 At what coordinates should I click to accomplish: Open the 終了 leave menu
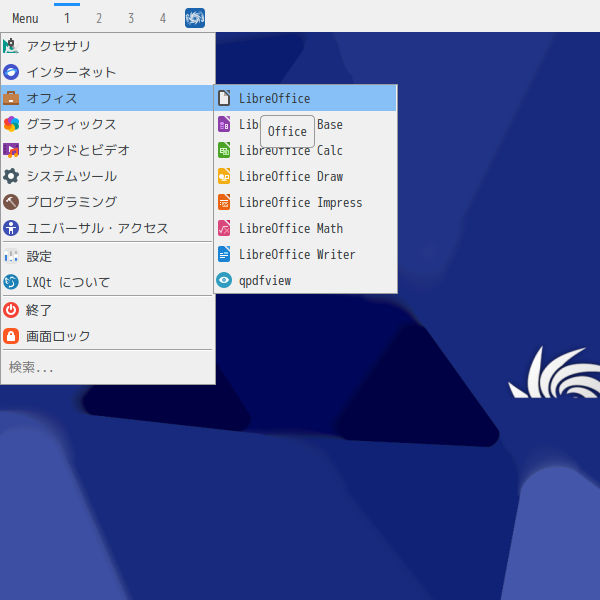(107, 310)
